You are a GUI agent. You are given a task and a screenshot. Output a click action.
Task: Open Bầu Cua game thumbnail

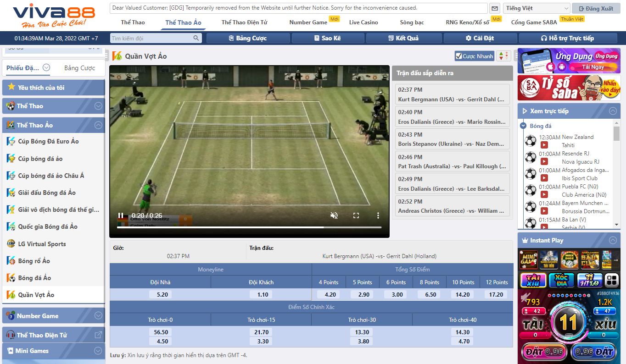[x=590, y=259]
